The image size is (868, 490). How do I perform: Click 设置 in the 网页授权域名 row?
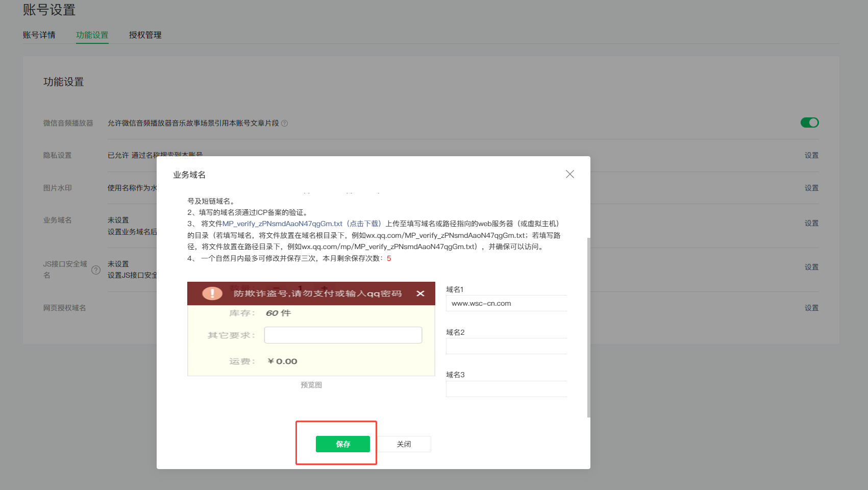pos(811,308)
